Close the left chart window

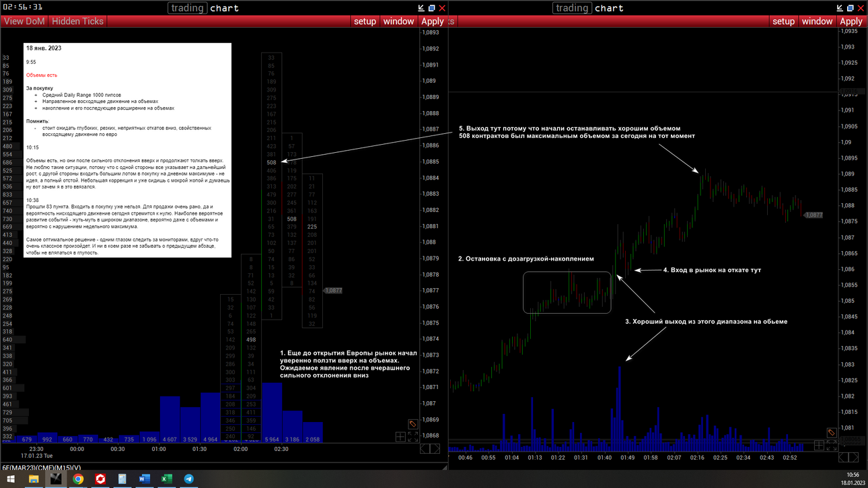coord(442,8)
